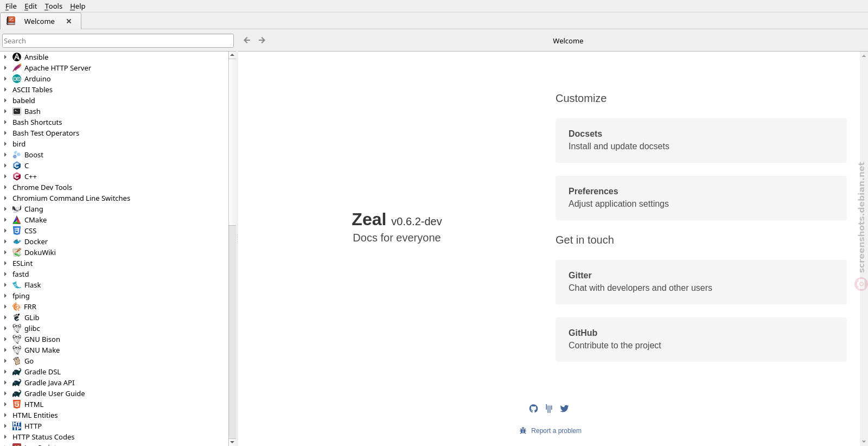
Task: Expand the HTML Entities docset
Action: (x=5, y=415)
